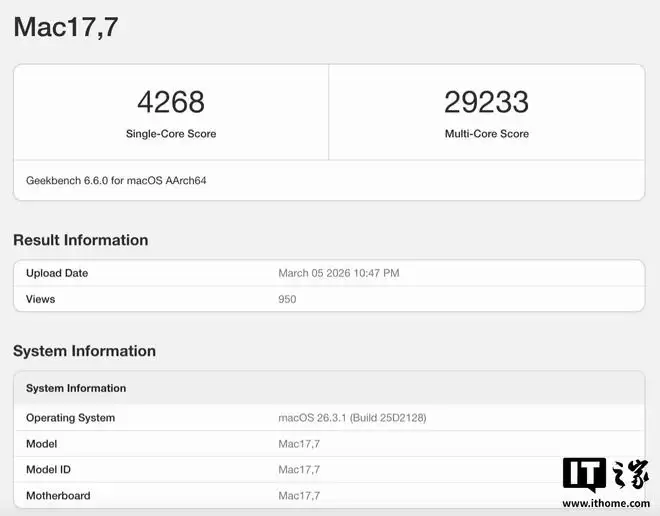Select the 950 views count

(x=287, y=299)
